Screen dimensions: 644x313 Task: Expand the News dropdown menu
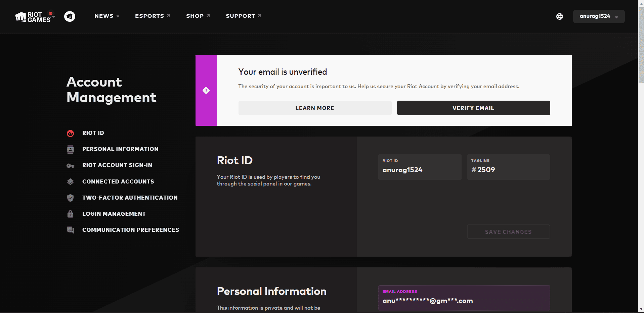[107, 16]
